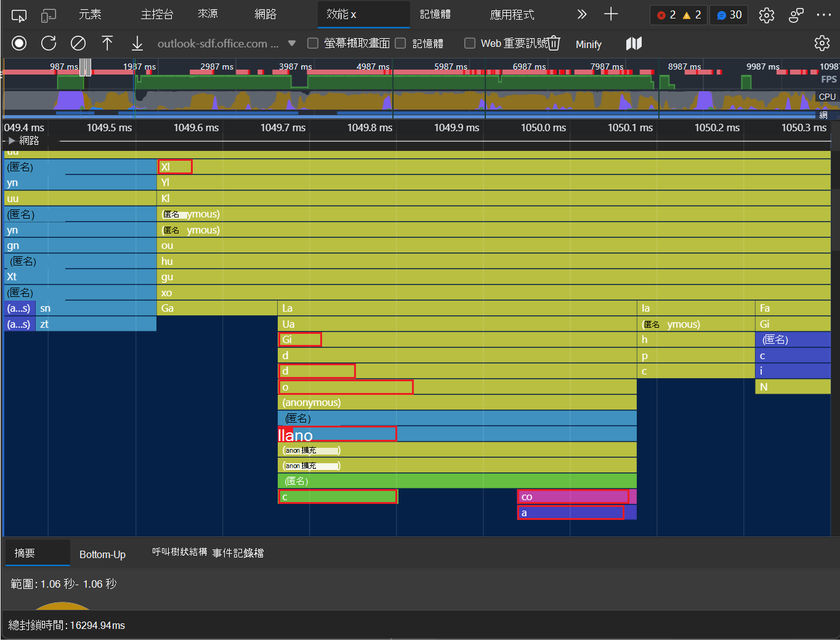
Task: Switch to the 主控台 tab
Action: pos(157,14)
